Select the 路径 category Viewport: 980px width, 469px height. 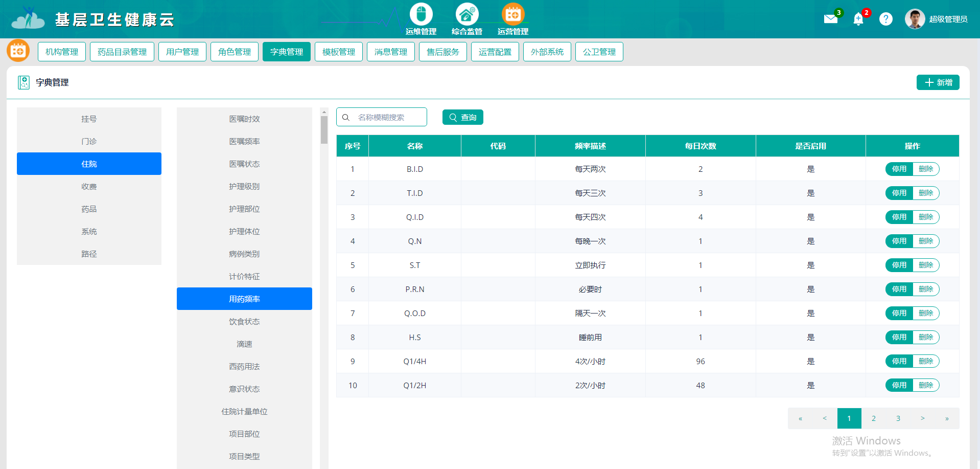click(x=89, y=254)
